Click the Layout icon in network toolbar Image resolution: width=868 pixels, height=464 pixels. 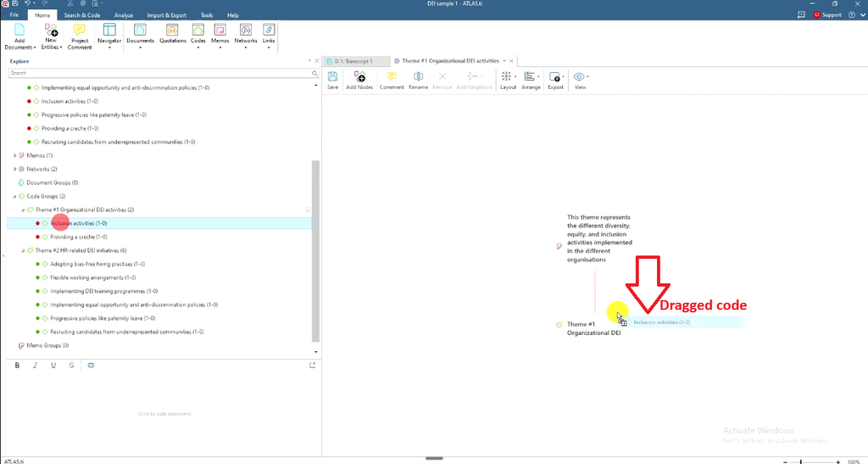point(507,76)
